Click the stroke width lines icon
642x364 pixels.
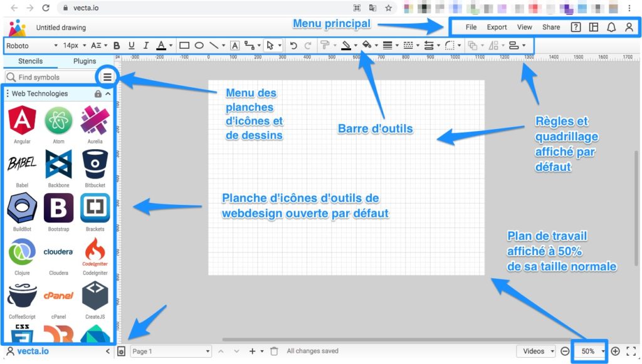tap(387, 45)
